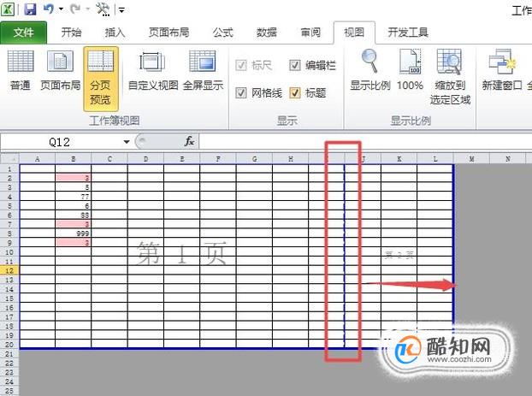The image size is (532, 396).
Task: Undo the last action
Action: [48, 9]
